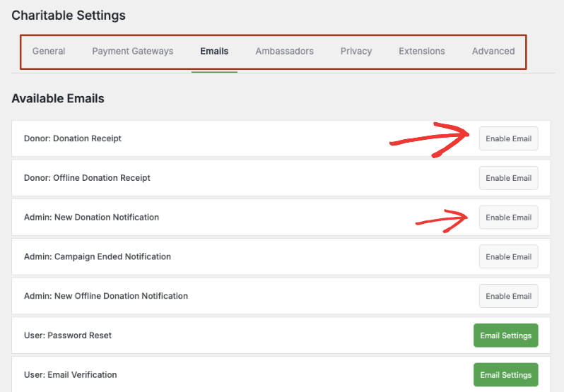Viewport: 564px width, 392px height.
Task: Enable the Donor: Offline Donation Receipt email
Action: [509, 178]
